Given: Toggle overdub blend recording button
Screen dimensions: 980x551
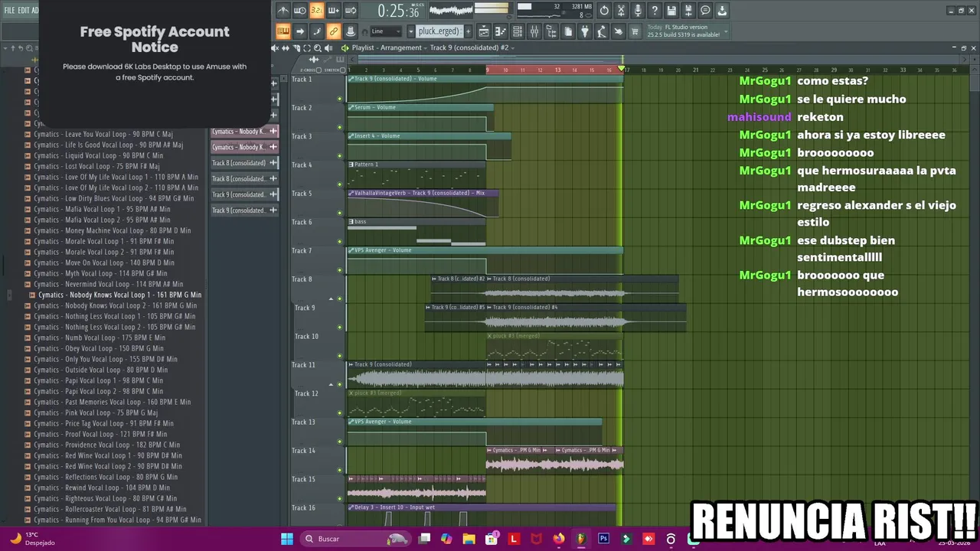Looking at the screenshot, I should tap(334, 11).
